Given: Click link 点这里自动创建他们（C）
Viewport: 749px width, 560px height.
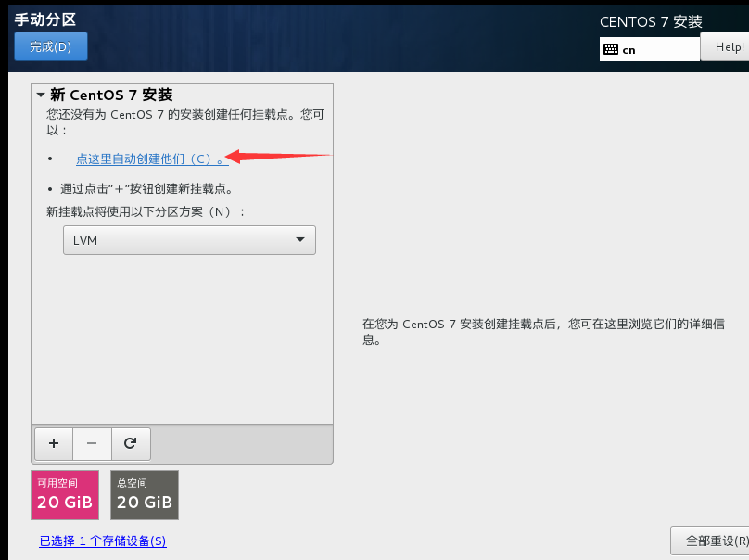Looking at the screenshot, I should [x=152, y=159].
